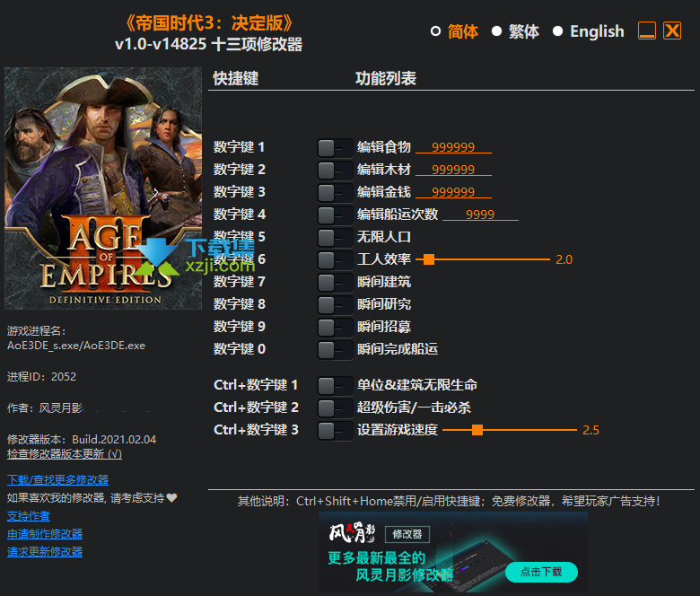
Task: Enable the 无限人口 toggle
Action: tap(335, 238)
